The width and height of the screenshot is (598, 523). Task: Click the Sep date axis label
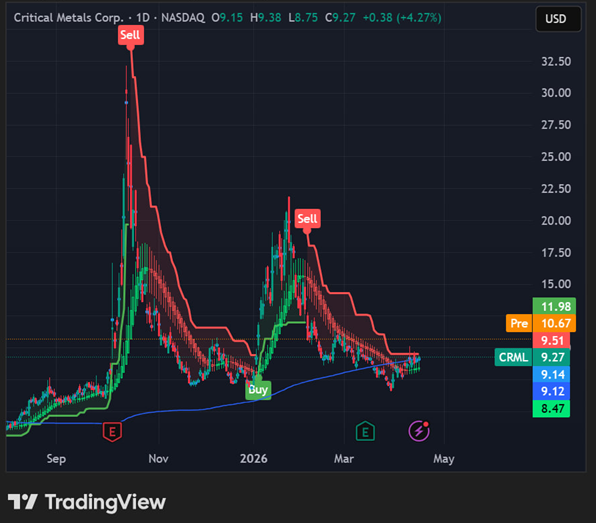click(x=56, y=459)
